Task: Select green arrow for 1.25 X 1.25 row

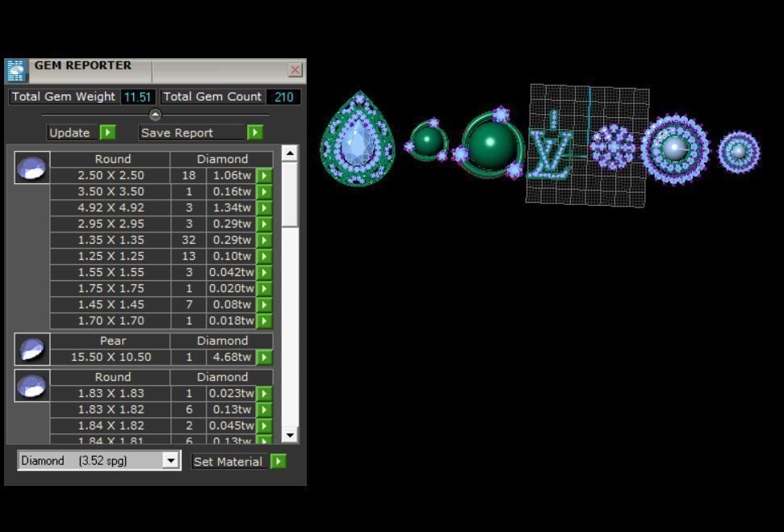Action: pos(264,256)
